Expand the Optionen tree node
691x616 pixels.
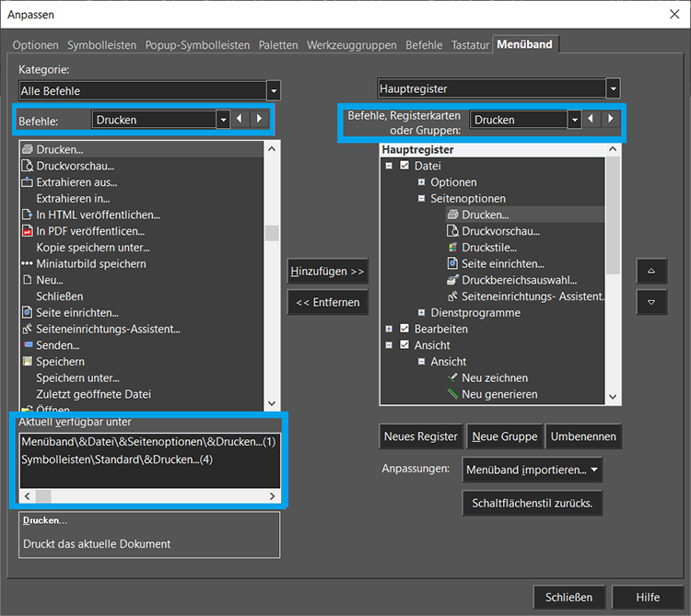pyautogui.click(x=421, y=182)
